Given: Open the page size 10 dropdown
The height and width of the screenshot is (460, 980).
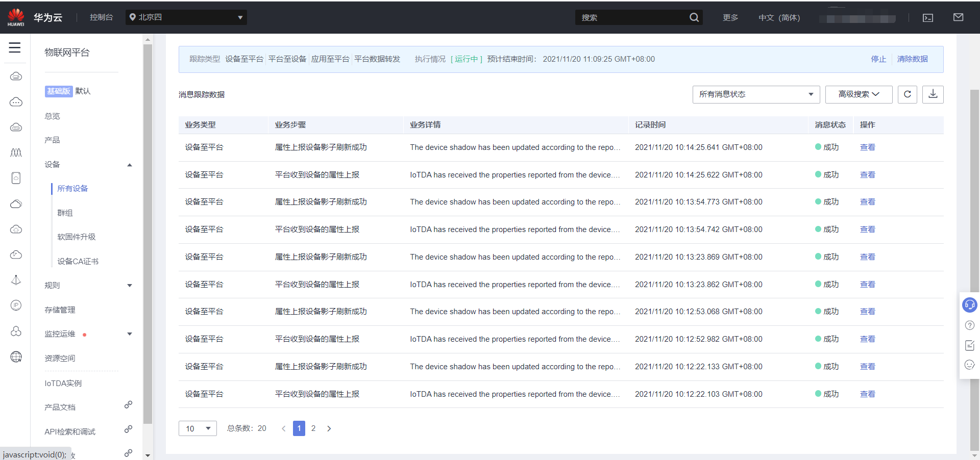Looking at the screenshot, I should [198, 428].
